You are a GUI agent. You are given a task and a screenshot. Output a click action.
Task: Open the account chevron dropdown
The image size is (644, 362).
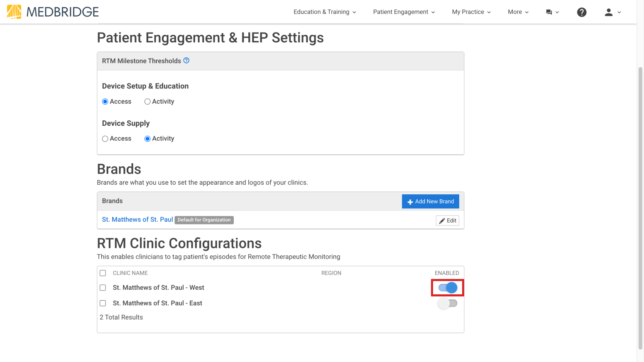[619, 12]
